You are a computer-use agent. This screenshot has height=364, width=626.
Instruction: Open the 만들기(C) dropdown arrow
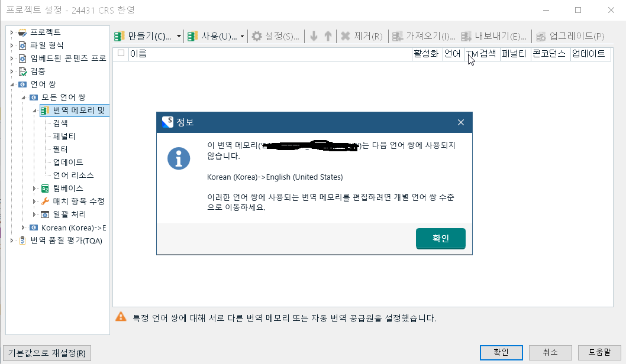179,37
